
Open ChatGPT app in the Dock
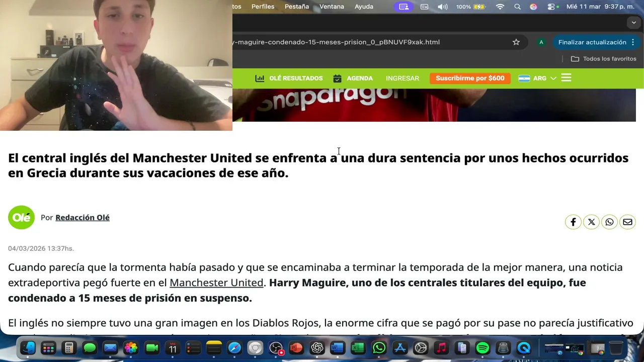(x=317, y=348)
